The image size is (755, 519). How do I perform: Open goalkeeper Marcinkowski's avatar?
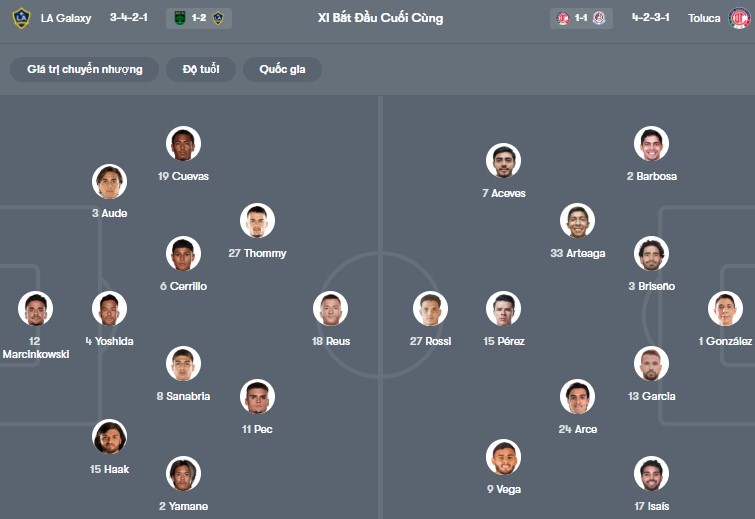click(35, 308)
